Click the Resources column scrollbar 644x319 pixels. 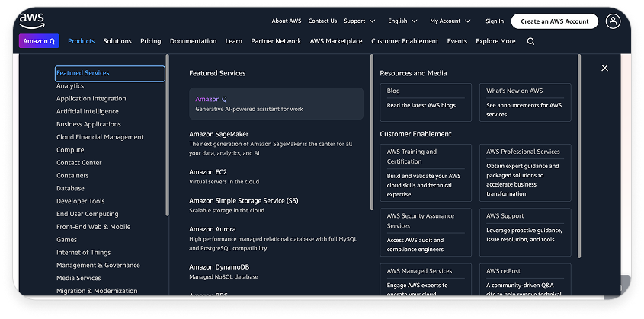[x=579, y=156]
